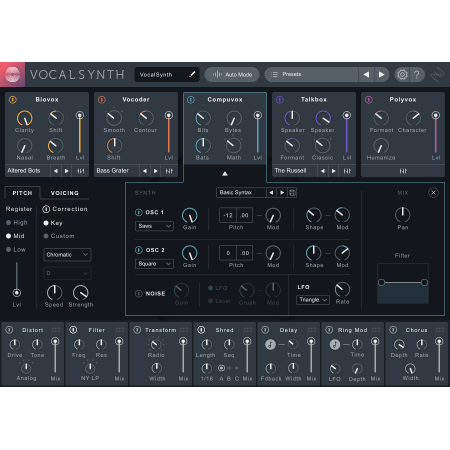This screenshot has width=450, height=450.
Task: Open the Chromatic scale dropdown
Action: click(x=67, y=255)
